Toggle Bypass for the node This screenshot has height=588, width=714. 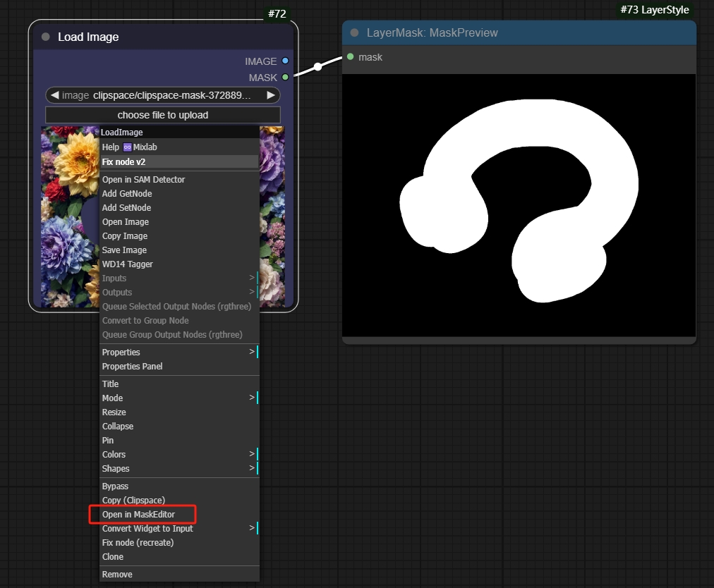point(116,486)
